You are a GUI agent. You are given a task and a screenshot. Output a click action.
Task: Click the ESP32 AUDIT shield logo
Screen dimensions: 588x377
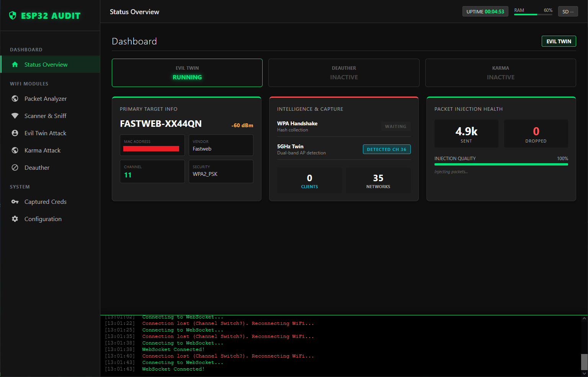(x=12, y=15)
